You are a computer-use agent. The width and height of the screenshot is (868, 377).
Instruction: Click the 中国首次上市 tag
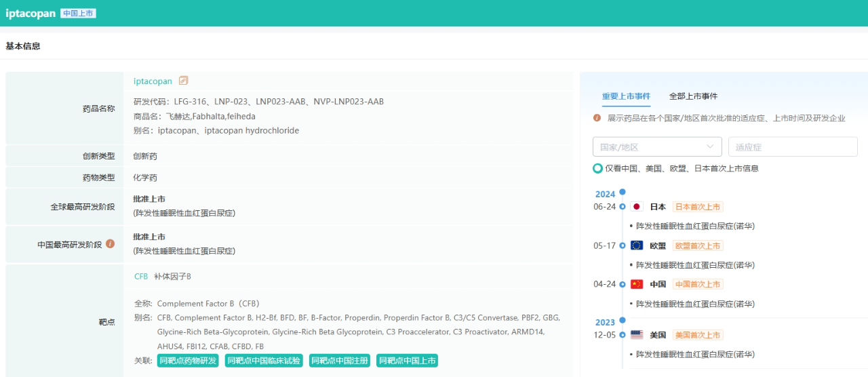coord(698,284)
